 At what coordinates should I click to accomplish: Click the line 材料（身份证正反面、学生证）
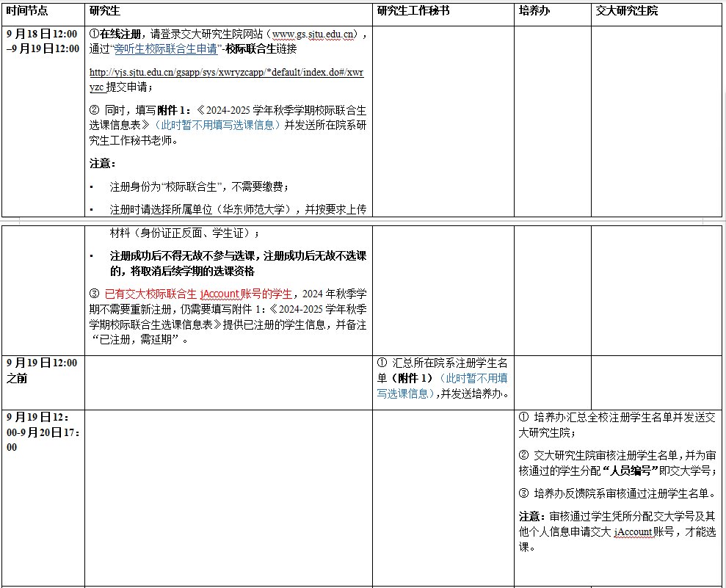tap(185, 233)
